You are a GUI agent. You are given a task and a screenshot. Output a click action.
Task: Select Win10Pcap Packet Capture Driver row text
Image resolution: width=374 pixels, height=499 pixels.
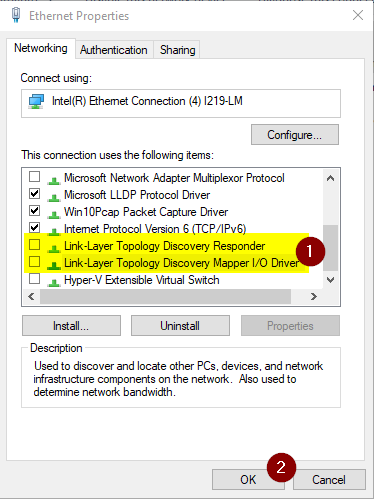point(146,212)
